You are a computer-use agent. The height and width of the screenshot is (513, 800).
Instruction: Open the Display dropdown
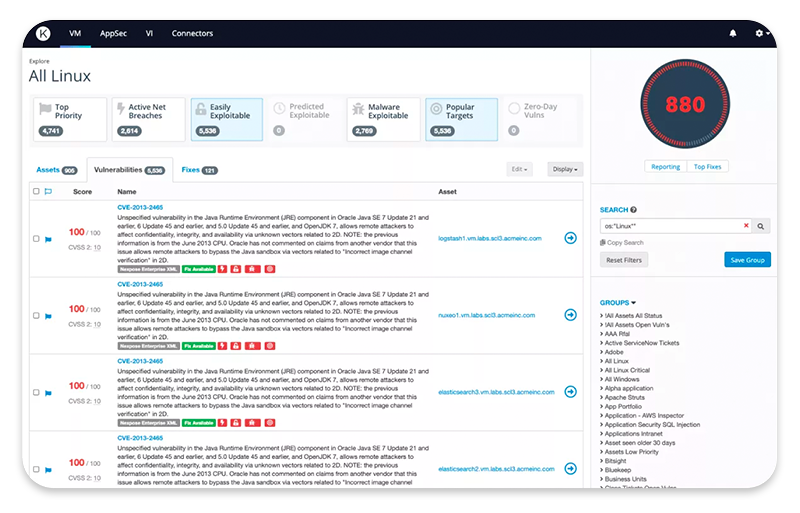coord(565,169)
